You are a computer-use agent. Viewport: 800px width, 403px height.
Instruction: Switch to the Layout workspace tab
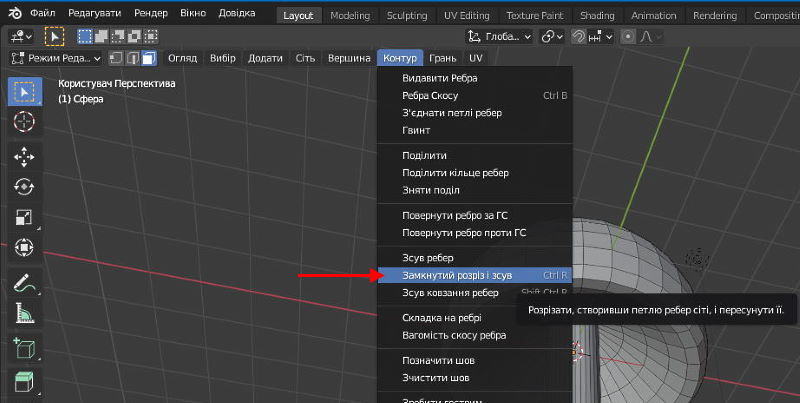tap(298, 15)
